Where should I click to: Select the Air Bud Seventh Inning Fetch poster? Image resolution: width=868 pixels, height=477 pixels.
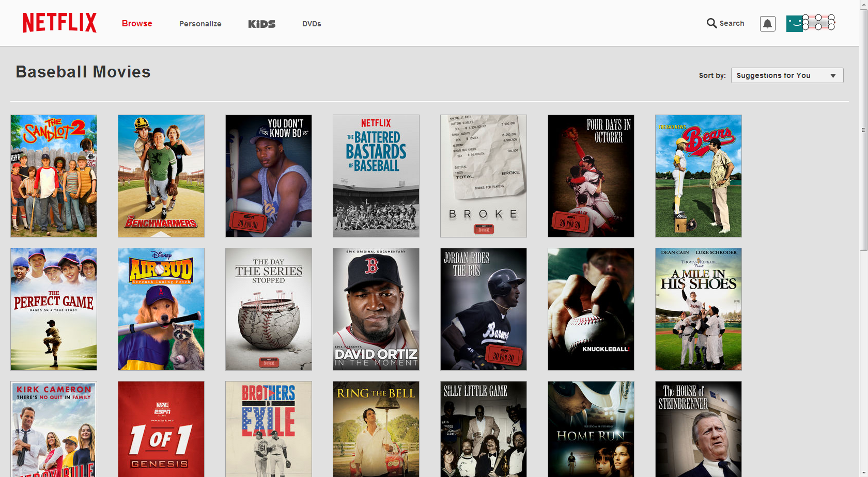[161, 309]
